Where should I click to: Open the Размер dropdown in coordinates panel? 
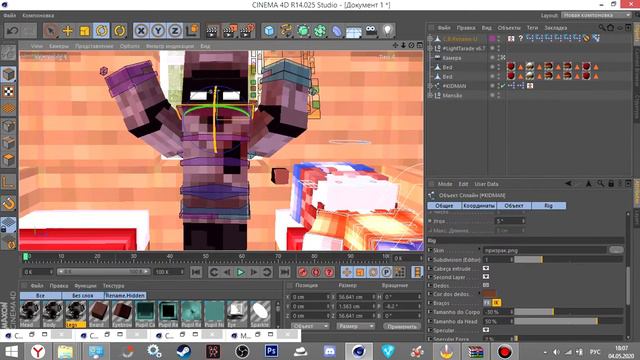[x=355, y=326]
